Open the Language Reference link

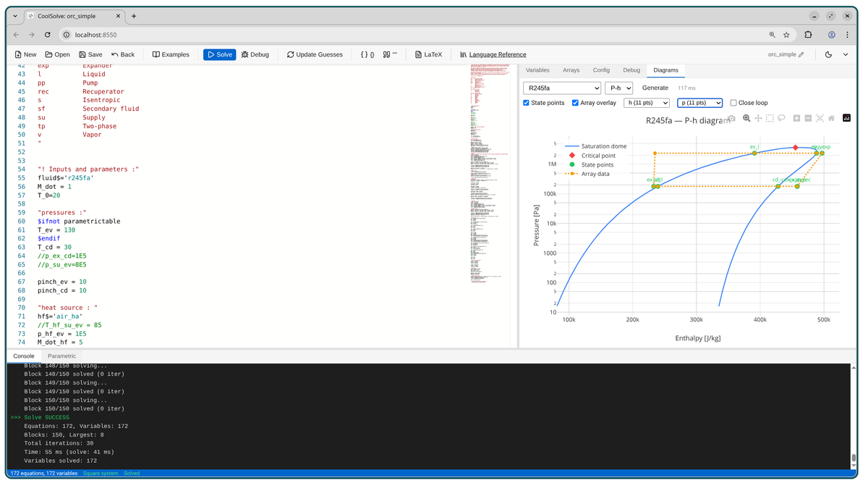point(493,54)
